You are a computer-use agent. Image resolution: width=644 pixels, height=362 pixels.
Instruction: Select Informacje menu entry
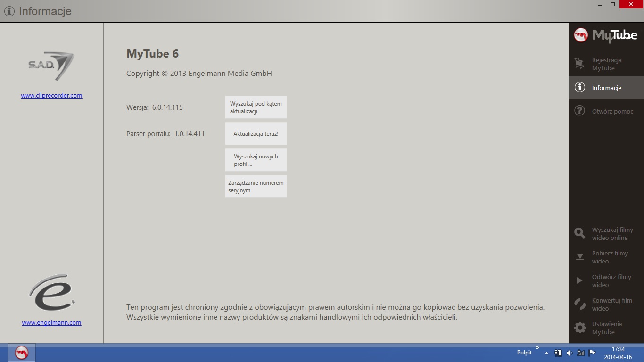coord(606,88)
